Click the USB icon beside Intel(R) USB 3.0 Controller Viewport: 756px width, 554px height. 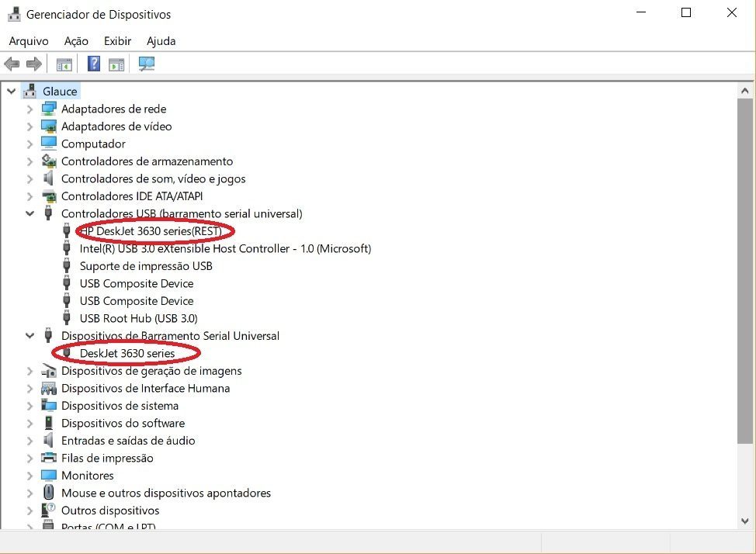[x=67, y=248]
